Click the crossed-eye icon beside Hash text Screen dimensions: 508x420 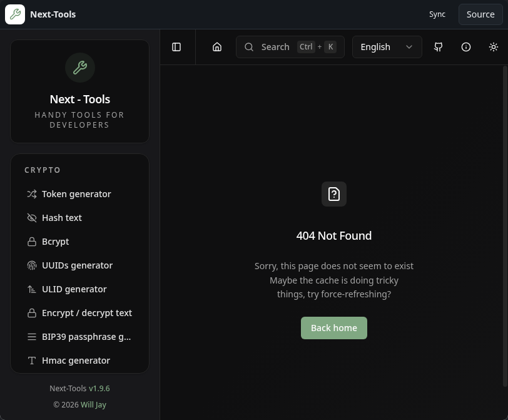coord(32,218)
